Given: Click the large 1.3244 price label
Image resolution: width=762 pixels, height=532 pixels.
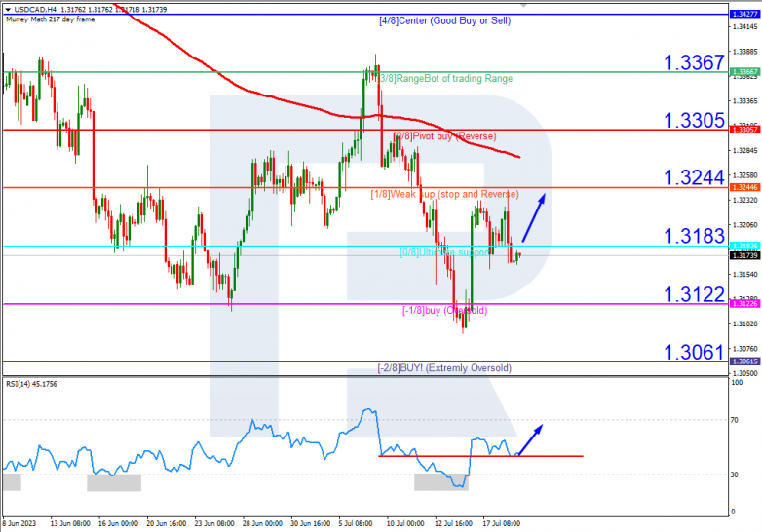Looking at the screenshot, I should click(694, 177).
